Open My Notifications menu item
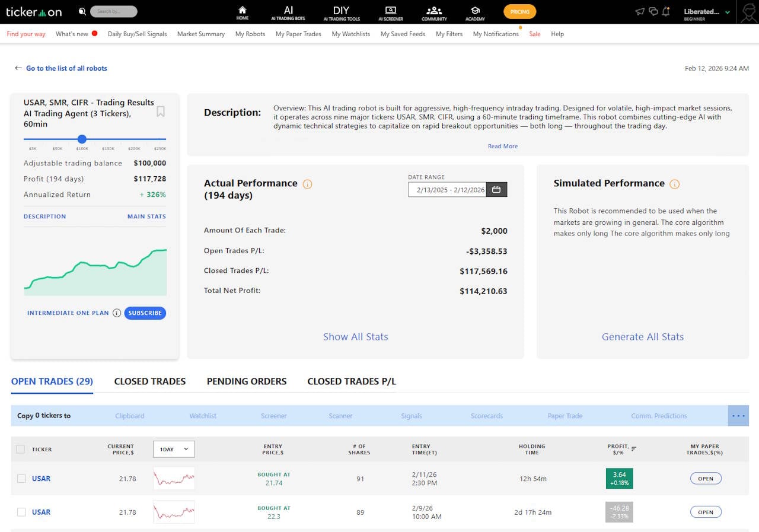 (496, 34)
